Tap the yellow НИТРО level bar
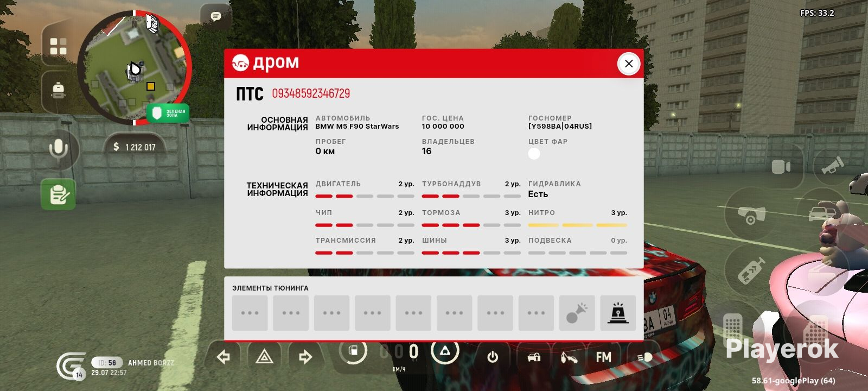The width and height of the screenshot is (868, 391). (x=577, y=225)
